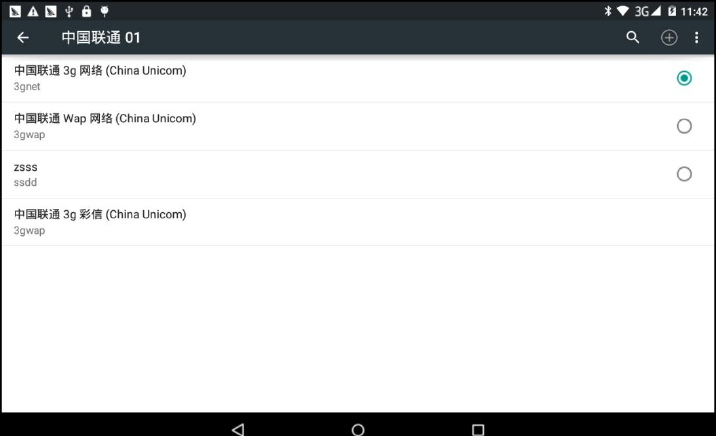
Task: Tap the battery status icon
Action: [x=672, y=11]
